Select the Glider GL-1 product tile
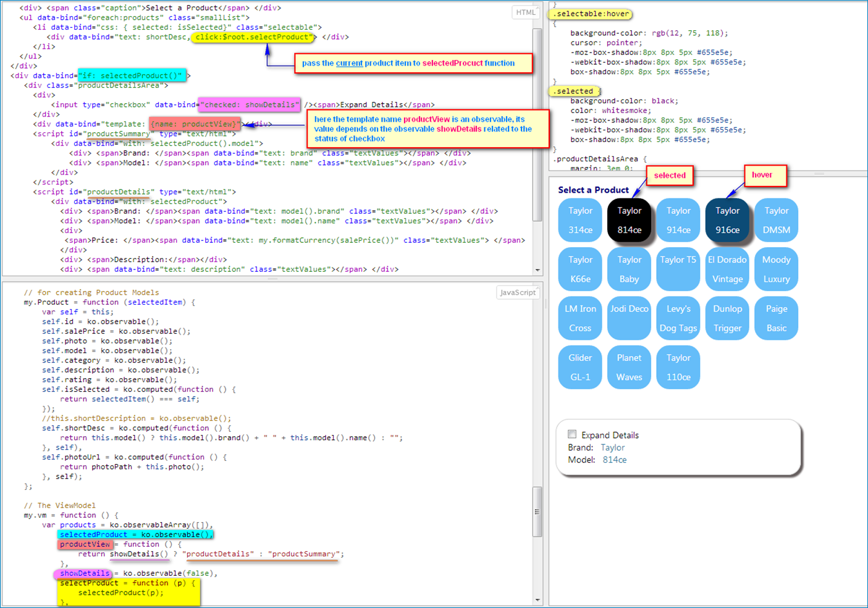868x608 pixels. pos(579,367)
